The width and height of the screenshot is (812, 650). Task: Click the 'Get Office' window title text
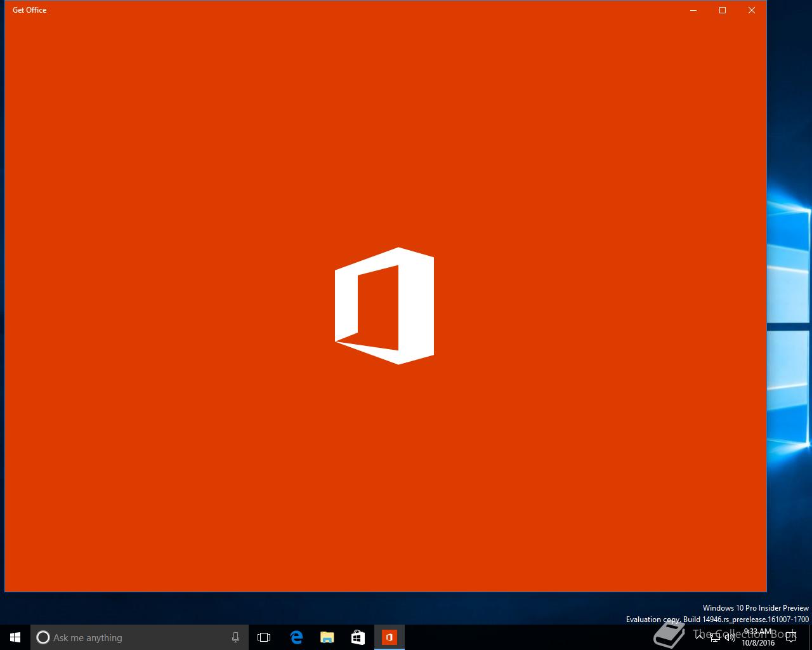click(29, 10)
